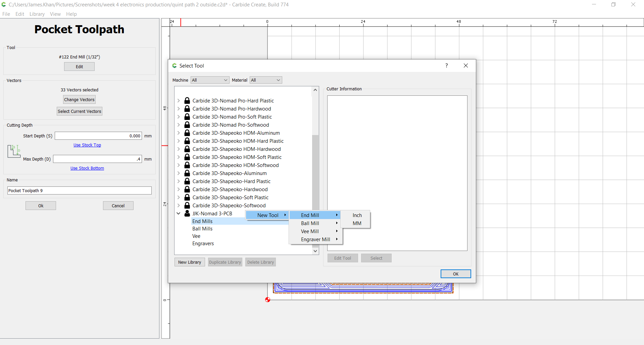Open the Help menu
Image resolution: width=644 pixels, height=345 pixels.
coord(71,14)
